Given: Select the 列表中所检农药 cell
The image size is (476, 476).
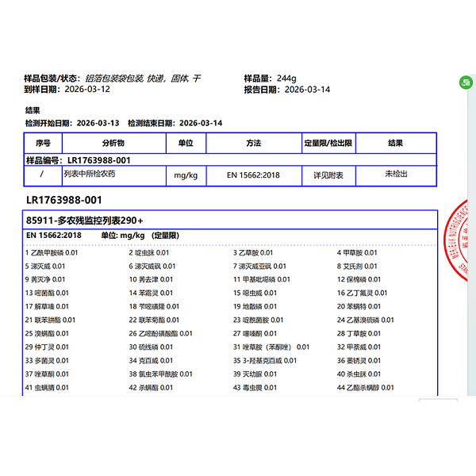Looking at the screenshot, I should 90,174.
